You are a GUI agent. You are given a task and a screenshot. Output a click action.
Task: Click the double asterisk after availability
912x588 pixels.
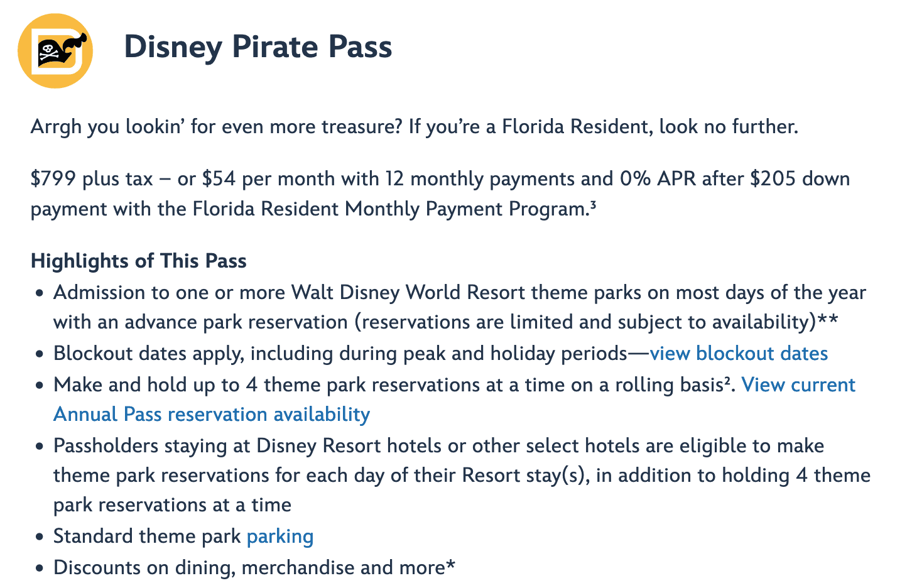[x=827, y=320]
